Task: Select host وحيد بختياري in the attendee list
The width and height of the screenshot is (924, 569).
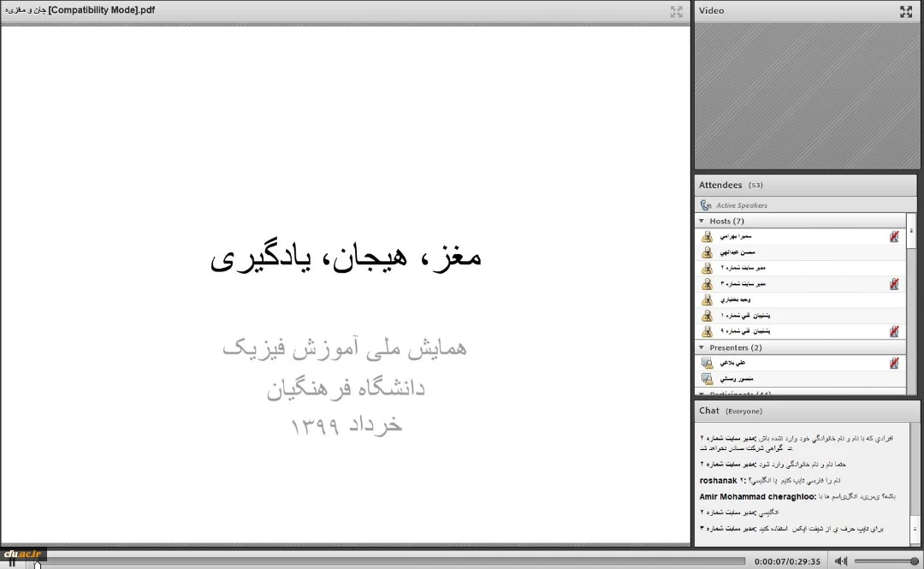Action: click(x=735, y=300)
